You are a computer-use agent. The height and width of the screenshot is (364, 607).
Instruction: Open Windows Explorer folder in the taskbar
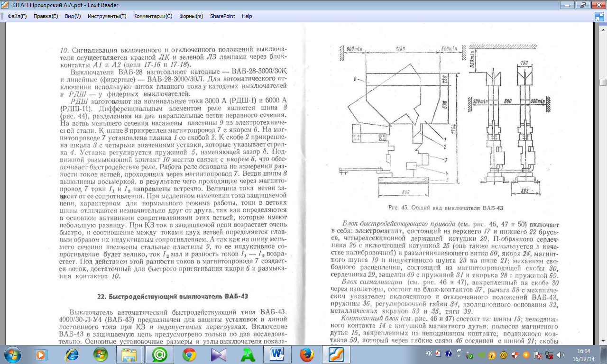coord(129,354)
